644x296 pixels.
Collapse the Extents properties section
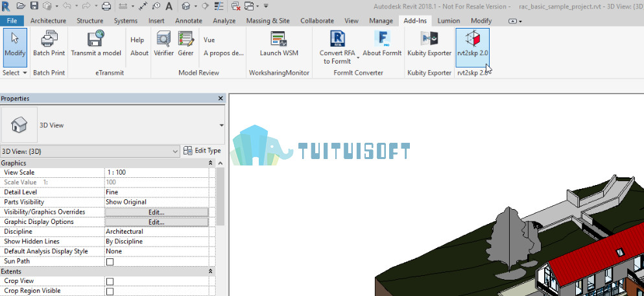tap(211, 272)
